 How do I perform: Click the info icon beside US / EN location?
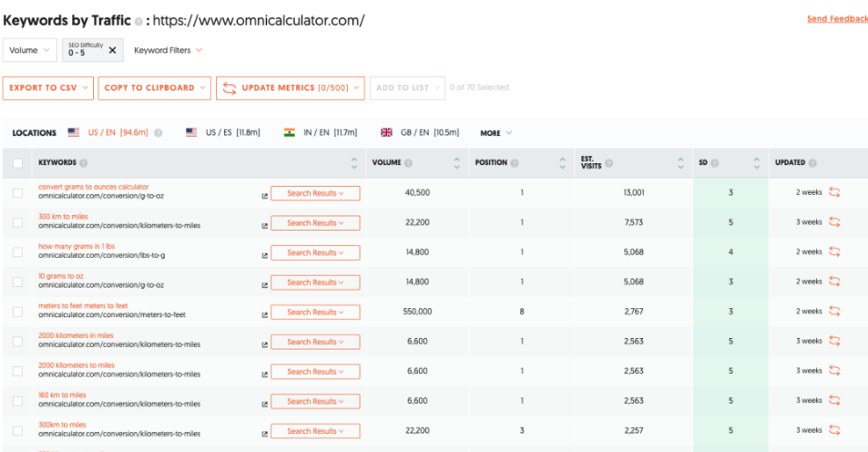point(158,133)
